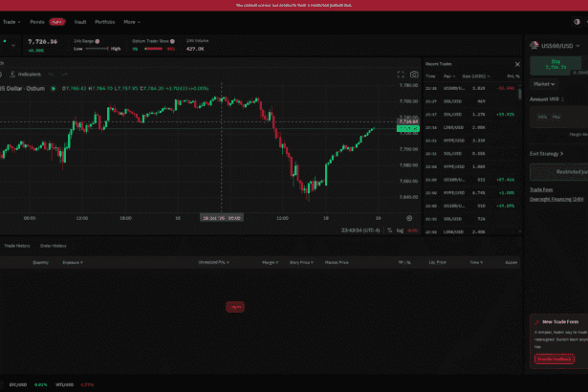
Task: Select the HYPE/USD trade with size 6.74K
Action: point(471,193)
